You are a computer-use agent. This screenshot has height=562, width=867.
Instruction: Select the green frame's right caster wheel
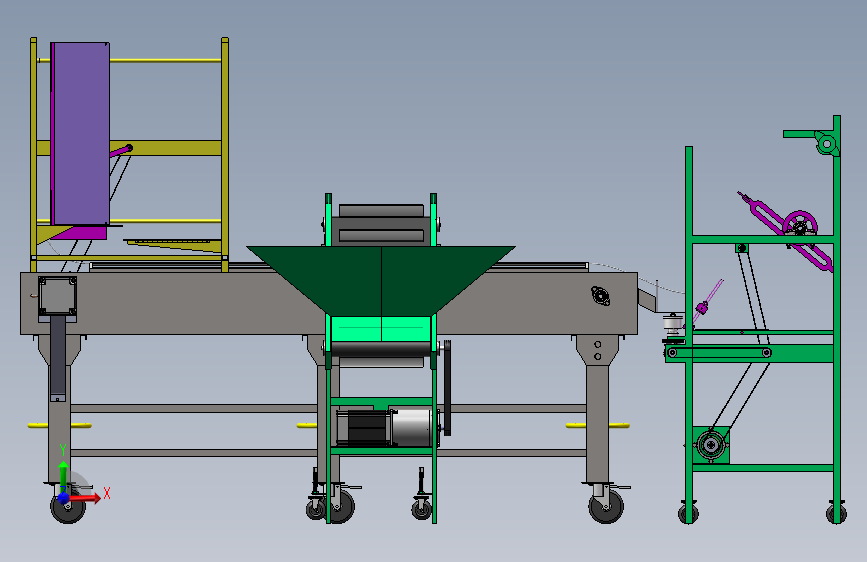(836, 513)
